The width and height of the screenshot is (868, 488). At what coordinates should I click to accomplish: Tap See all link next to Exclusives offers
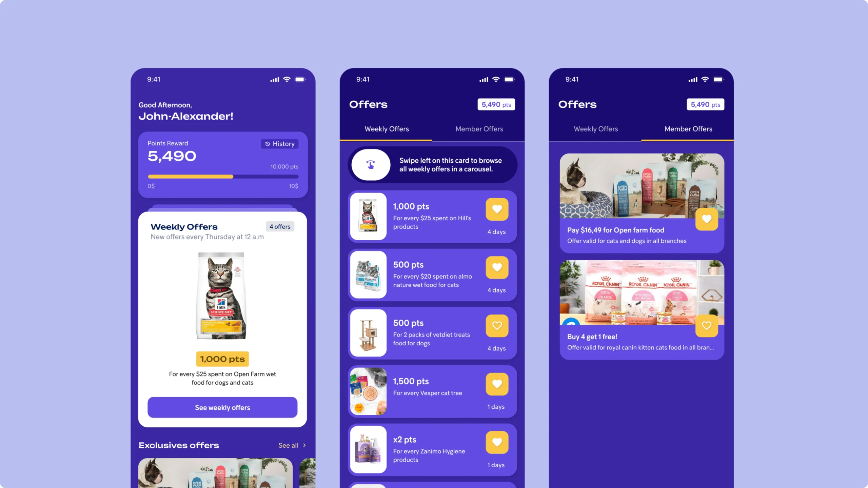click(292, 445)
